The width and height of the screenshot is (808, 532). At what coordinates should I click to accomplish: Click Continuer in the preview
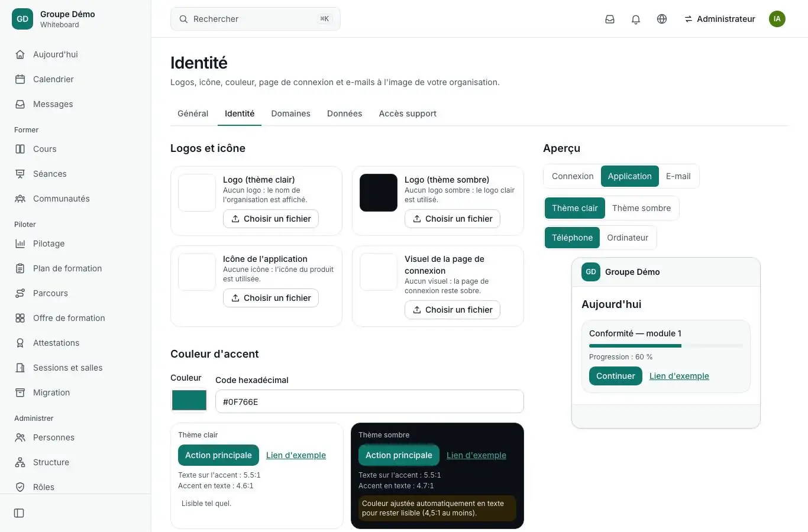coord(615,376)
